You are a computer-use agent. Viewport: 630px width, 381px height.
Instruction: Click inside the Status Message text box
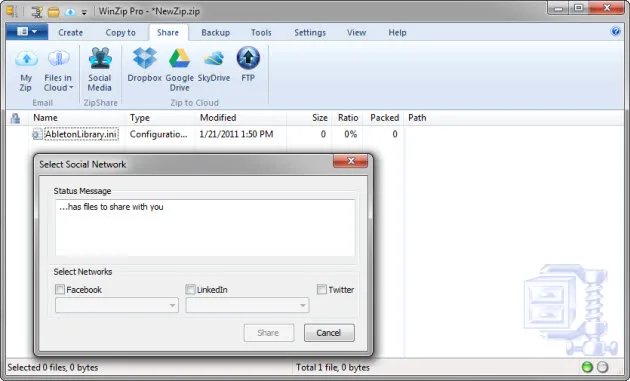click(205, 228)
